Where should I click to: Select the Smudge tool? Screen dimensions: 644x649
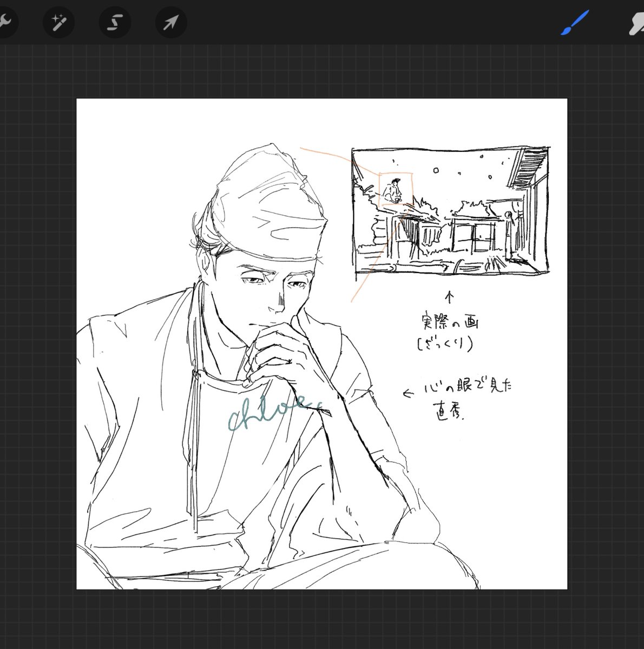click(634, 22)
